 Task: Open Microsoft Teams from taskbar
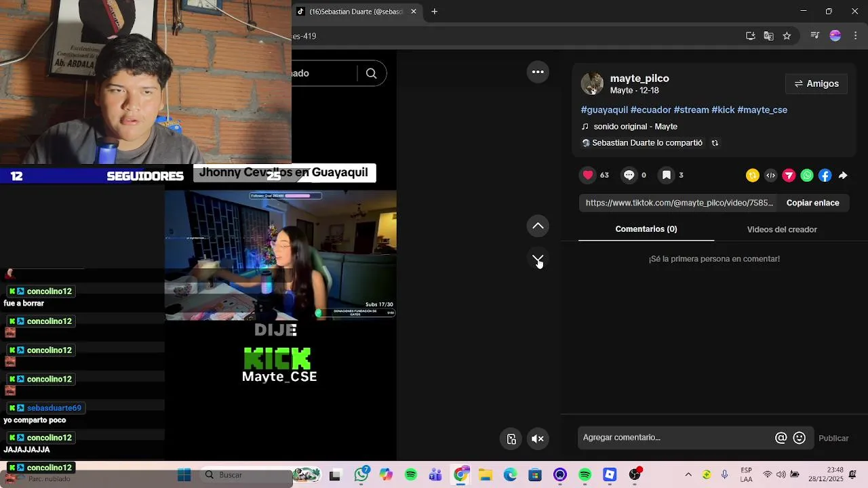(435, 475)
